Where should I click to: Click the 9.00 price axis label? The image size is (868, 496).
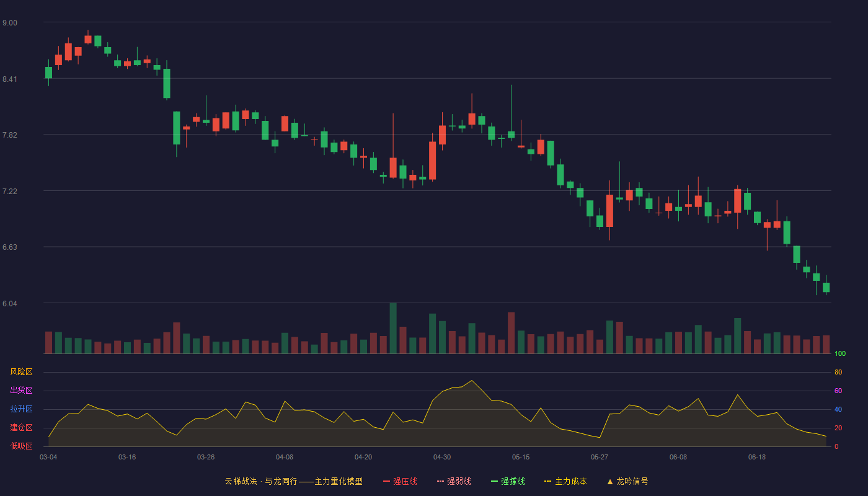(10, 23)
